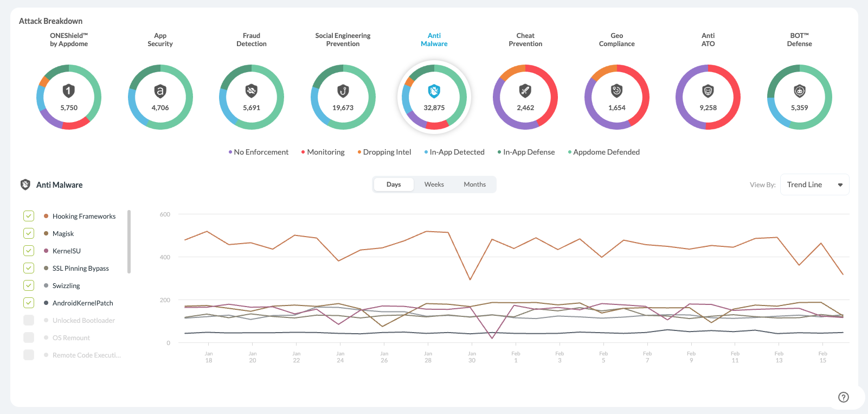Open the Fraud Detection shield icon
The height and width of the screenshot is (414, 868).
click(x=251, y=91)
